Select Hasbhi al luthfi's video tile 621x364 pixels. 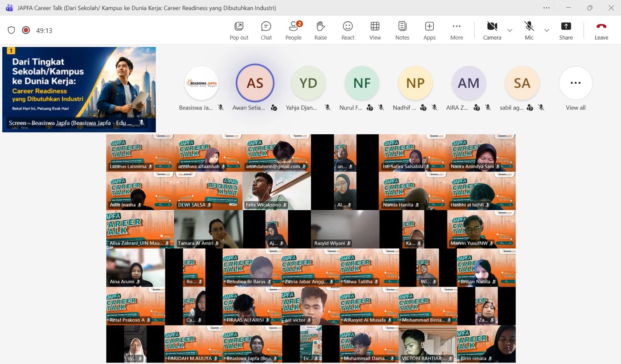(482, 191)
